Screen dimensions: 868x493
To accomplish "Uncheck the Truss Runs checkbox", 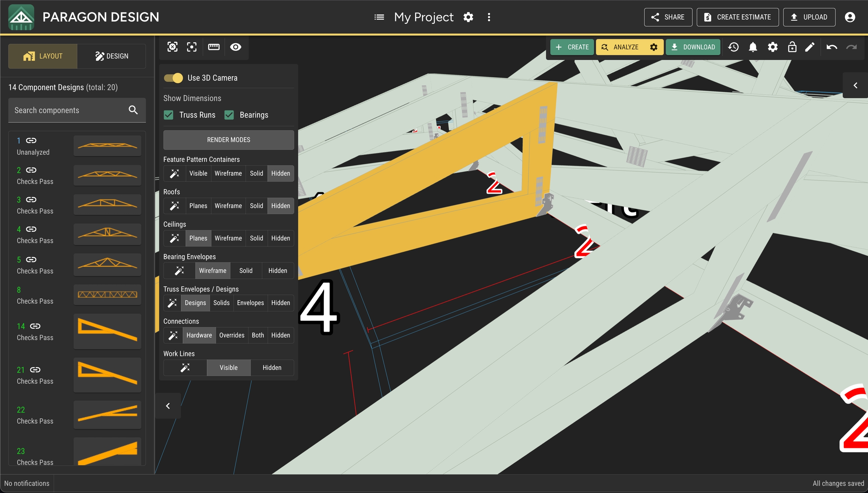I will point(169,115).
